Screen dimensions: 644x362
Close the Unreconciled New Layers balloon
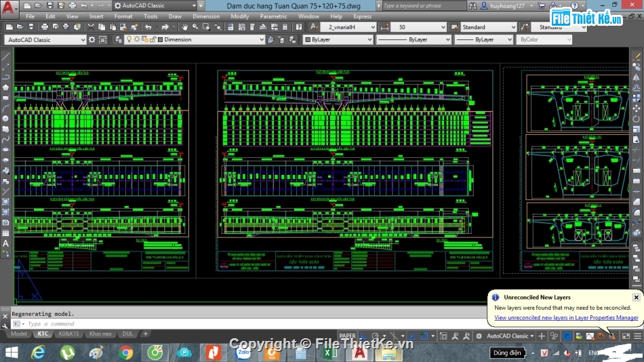tap(636, 297)
